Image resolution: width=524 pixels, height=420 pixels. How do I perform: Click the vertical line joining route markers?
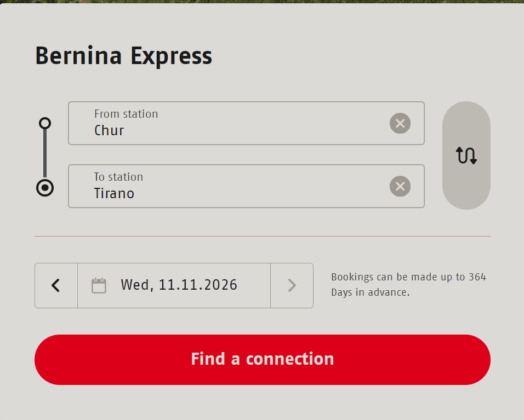click(45, 156)
